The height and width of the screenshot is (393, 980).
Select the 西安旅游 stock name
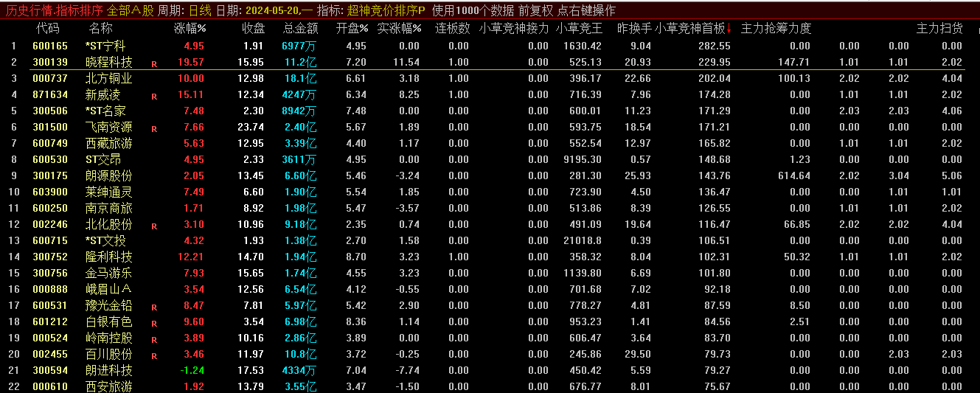click(x=109, y=386)
